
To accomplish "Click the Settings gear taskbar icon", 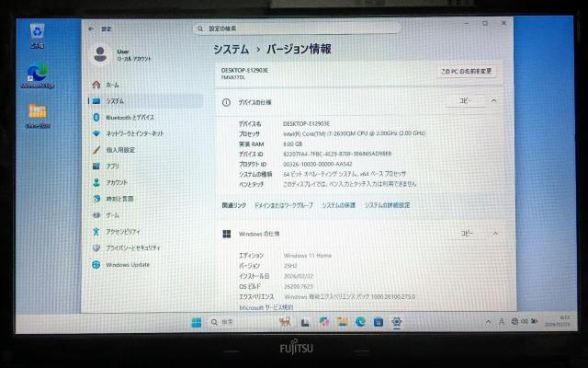I will (397, 322).
